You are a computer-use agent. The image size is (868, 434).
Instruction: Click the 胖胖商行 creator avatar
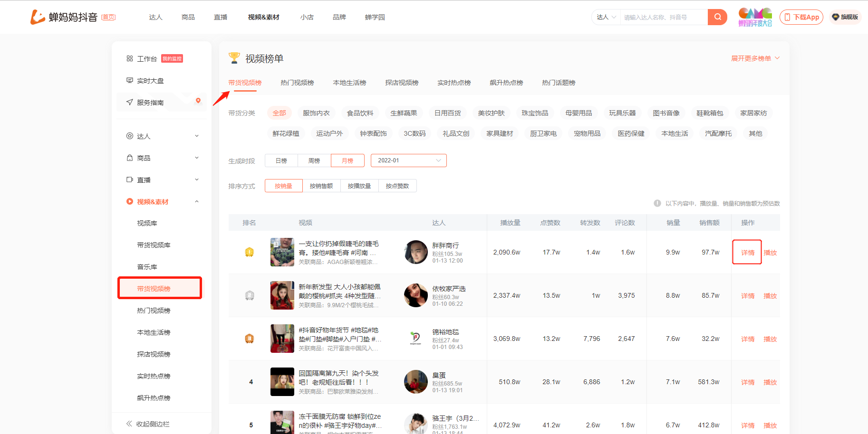[416, 252]
